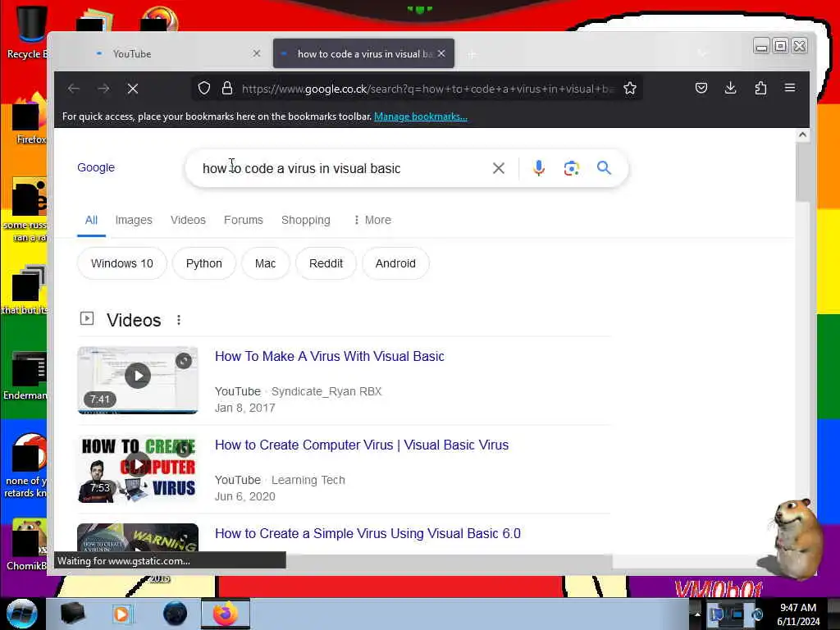The image size is (840, 630).
Task: Open 'How to Create a Simple Virus Using Visual Basic 6.0'
Action: pos(367,533)
